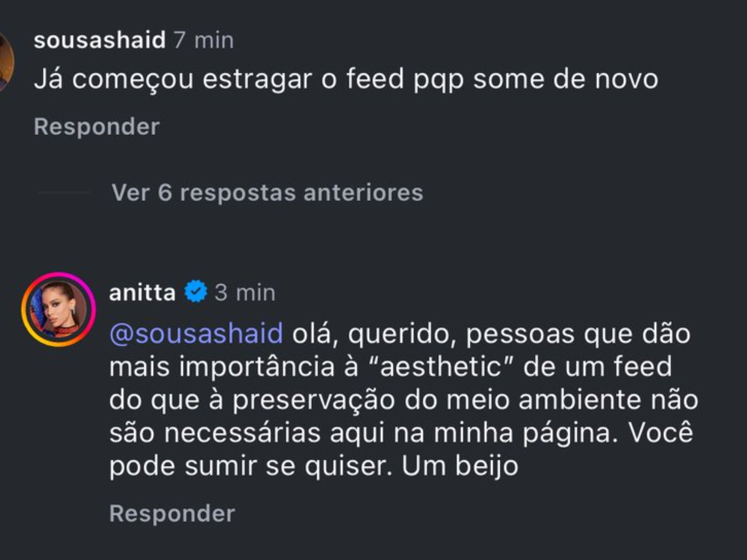Click the @sousashaid mention in Anitta's reply
Viewport: 747px width, 560px height.
coord(196,334)
